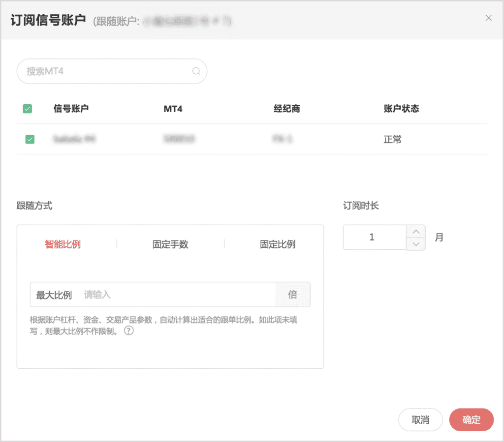Uncheck the signal account row checkbox
Viewport: 504px width, 442px height.
[30, 140]
